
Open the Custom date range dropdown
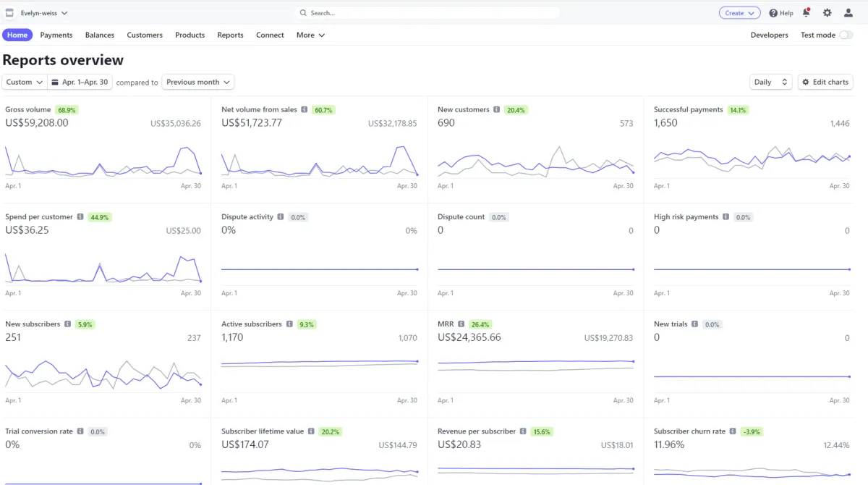(24, 83)
